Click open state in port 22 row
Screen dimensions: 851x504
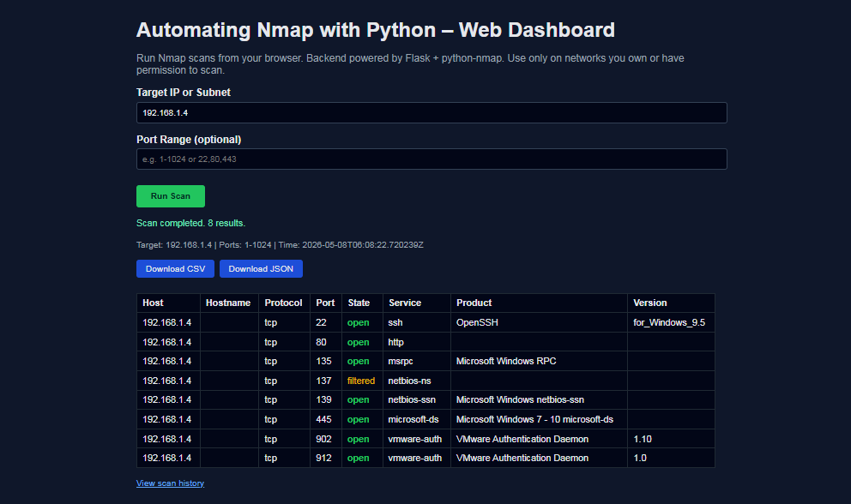click(362, 322)
